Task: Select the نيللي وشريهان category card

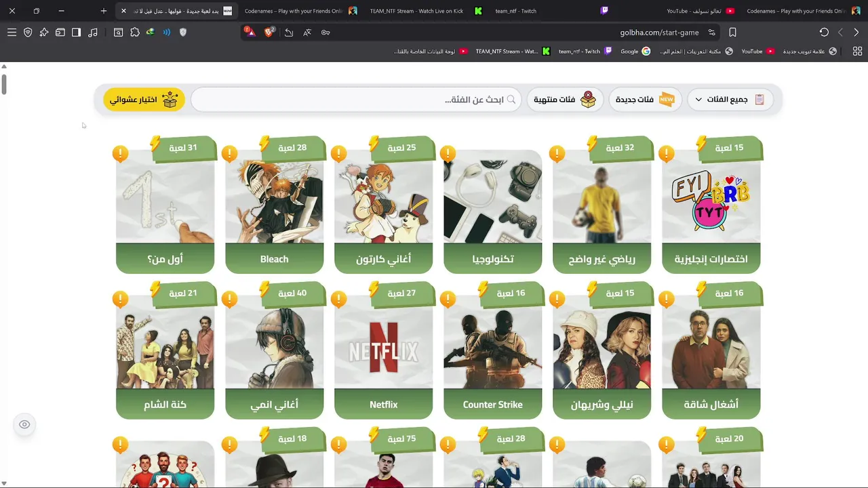Action: coord(601,356)
